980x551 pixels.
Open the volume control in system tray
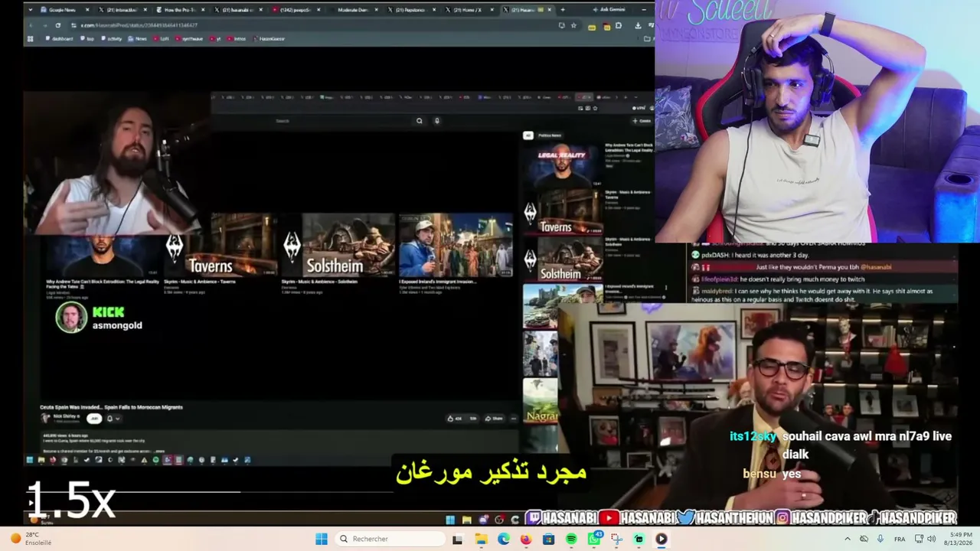[x=931, y=539]
